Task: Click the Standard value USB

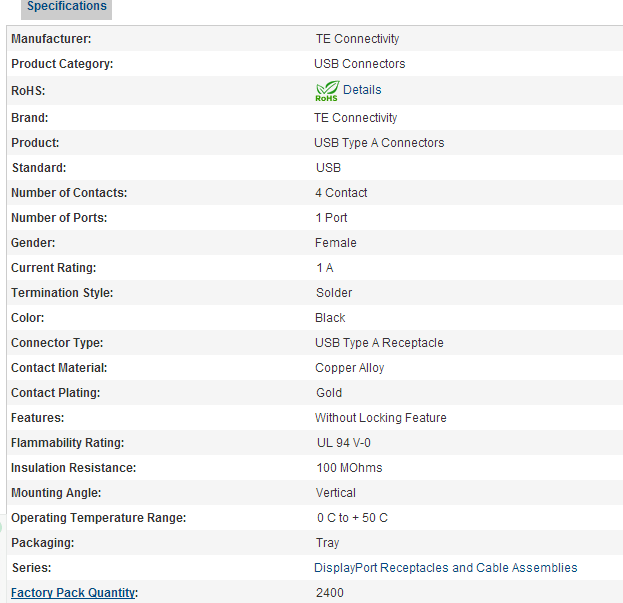Action: [x=328, y=168]
